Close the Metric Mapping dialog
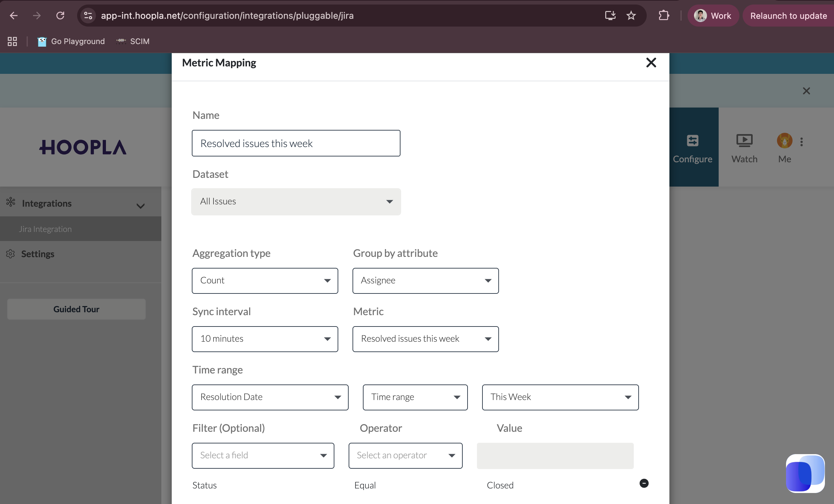The width and height of the screenshot is (834, 504). pyautogui.click(x=651, y=63)
